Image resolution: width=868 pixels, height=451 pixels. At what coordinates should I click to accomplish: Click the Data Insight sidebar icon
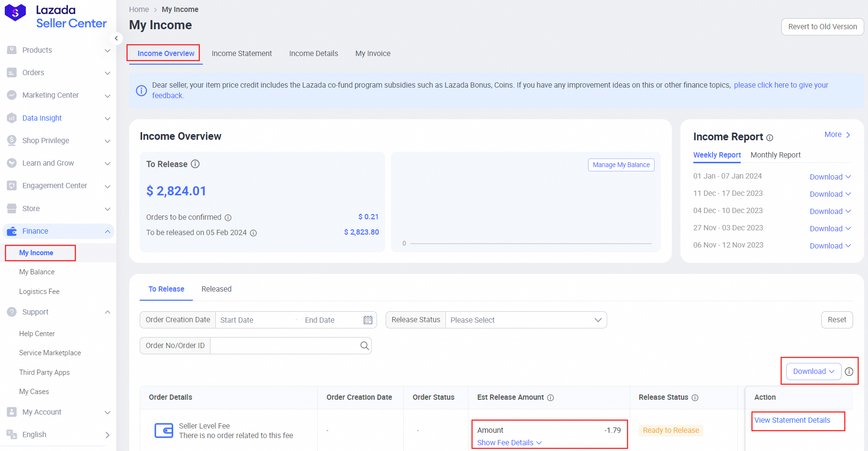pos(12,118)
